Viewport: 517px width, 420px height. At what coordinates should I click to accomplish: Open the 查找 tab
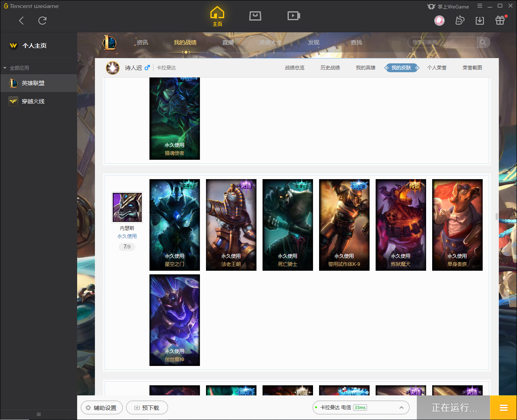[356, 42]
